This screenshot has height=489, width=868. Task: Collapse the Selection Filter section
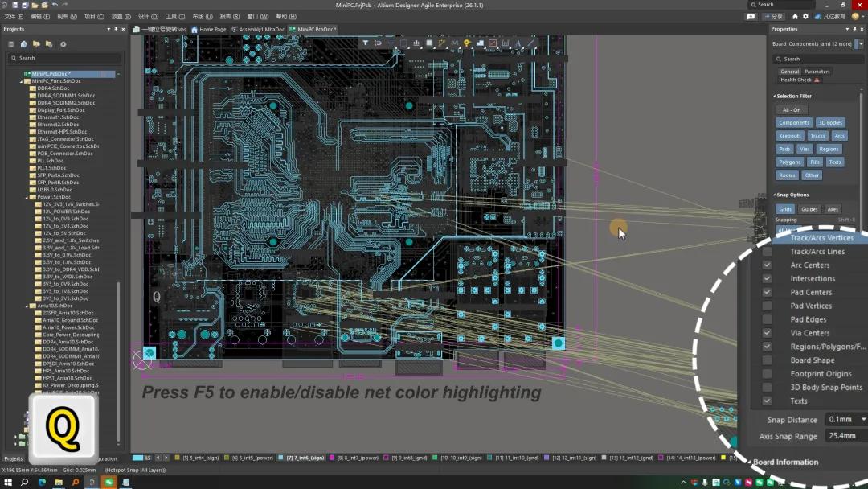[x=775, y=96]
